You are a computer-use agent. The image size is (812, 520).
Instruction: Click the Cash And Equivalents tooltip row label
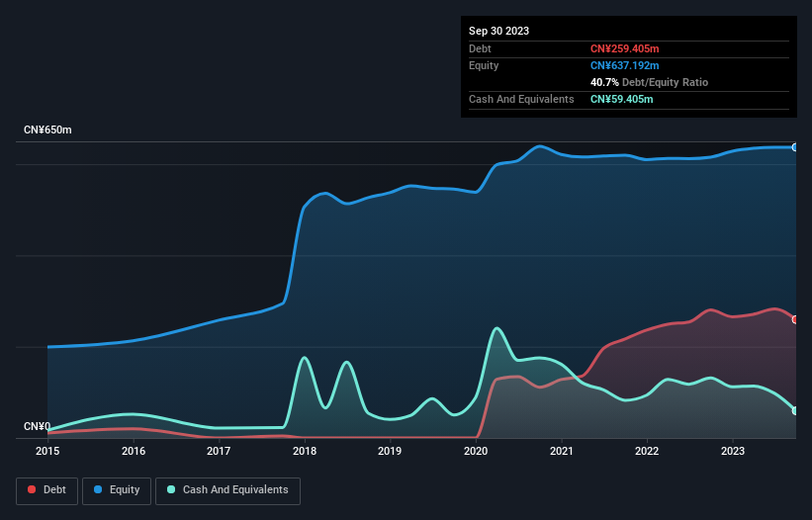[x=521, y=99]
